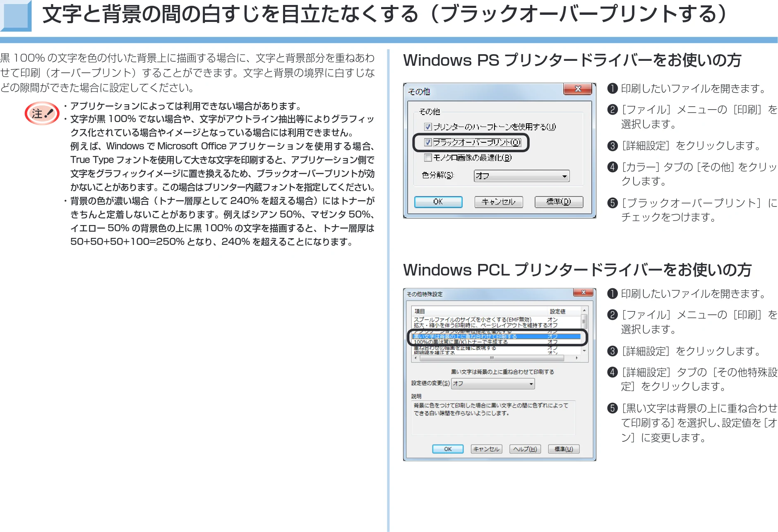Click the horizontal scrollbar left arrow

pyautogui.click(x=415, y=358)
